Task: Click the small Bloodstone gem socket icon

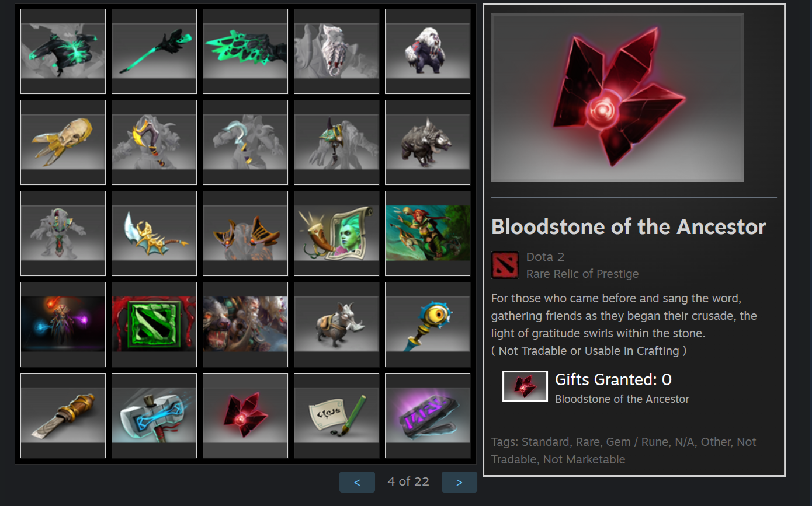Action: pos(525,386)
